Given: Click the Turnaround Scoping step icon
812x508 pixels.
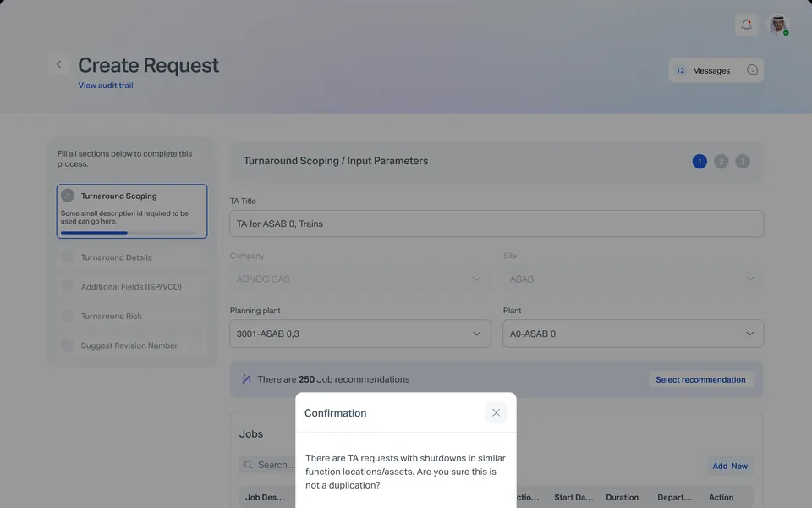Looking at the screenshot, I should tap(68, 196).
